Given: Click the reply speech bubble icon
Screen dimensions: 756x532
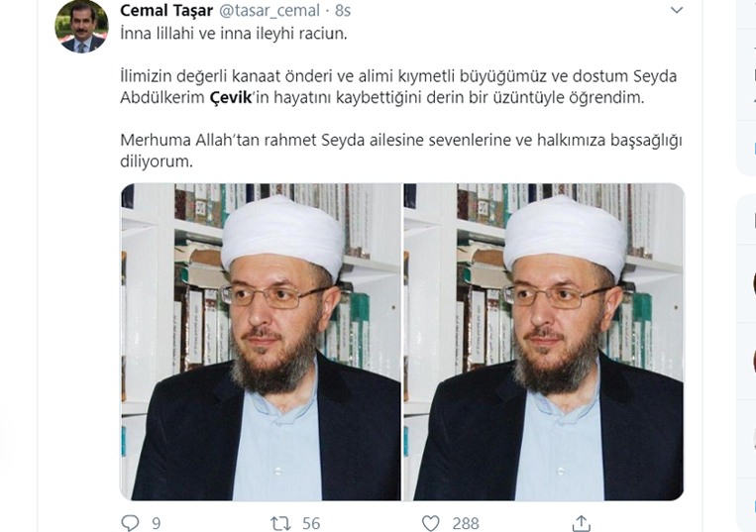Looking at the screenshot, I should tap(130, 523).
